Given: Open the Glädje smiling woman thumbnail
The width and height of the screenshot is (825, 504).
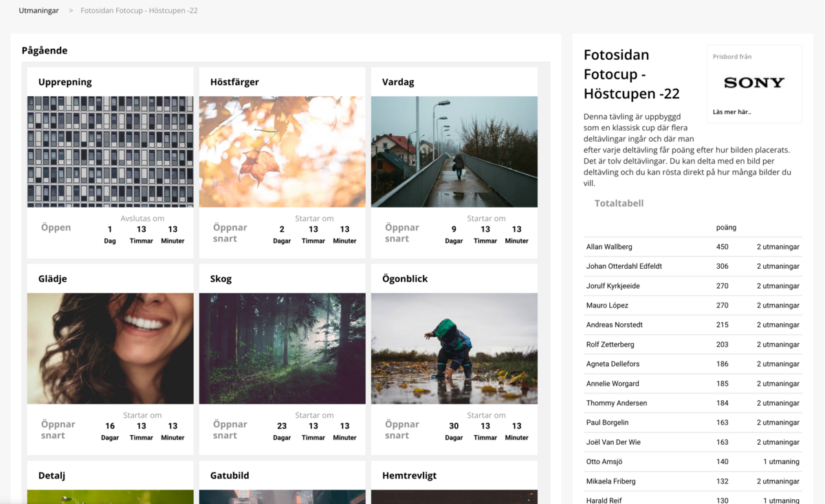Looking at the screenshot, I should [x=110, y=348].
